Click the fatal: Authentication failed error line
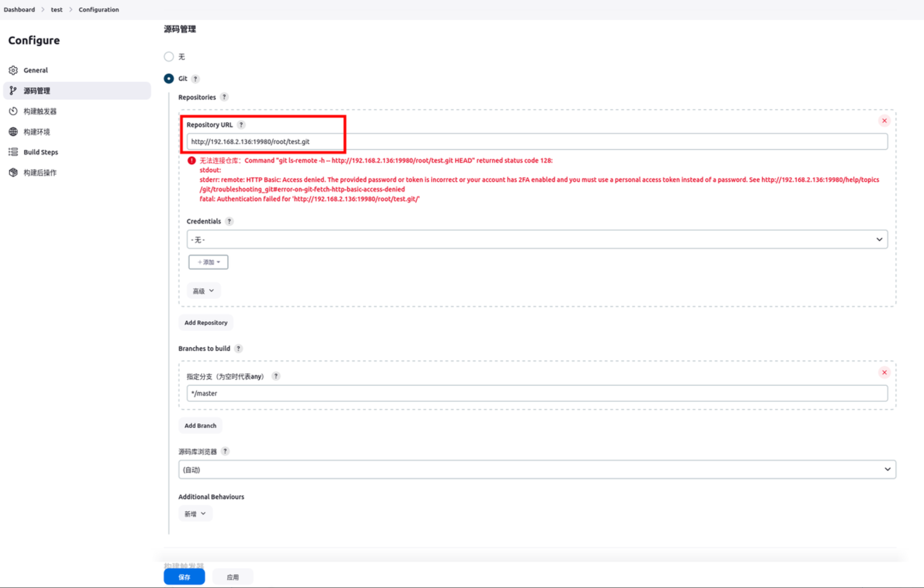 point(310,199)
